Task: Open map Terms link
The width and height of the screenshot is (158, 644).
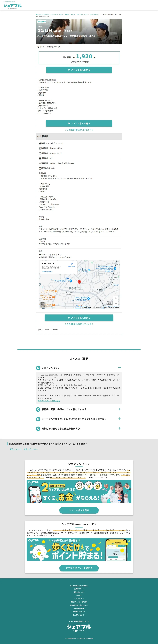Action: pos(105,308)
